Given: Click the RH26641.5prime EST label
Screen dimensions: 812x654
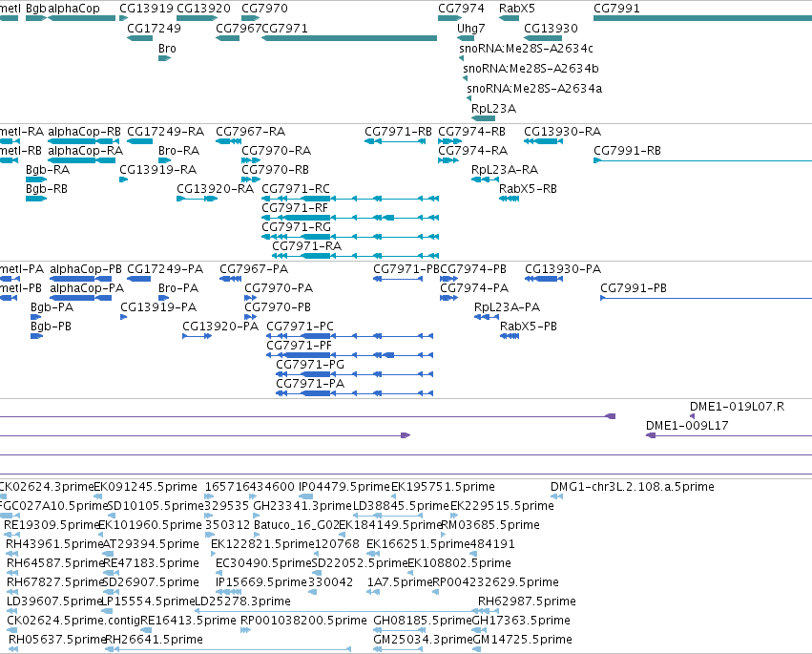Looking at the screenshot, I should coord(154,640).
